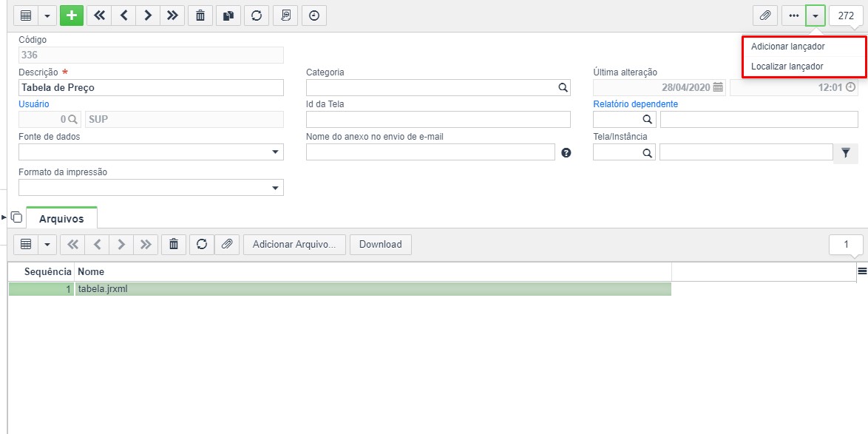
Task: Select Adicionar lançador from the menu
Action: point(787,47)
